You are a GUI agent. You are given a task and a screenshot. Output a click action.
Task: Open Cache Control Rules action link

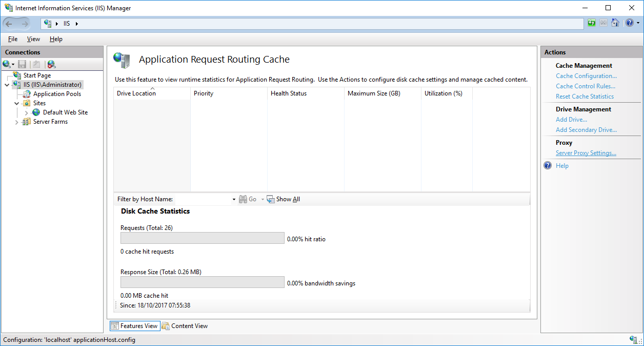tap(586, 86)
